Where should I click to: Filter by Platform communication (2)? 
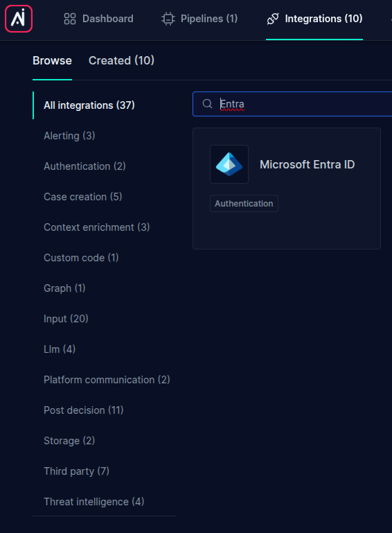pyautogui.click(x=107, y=380)
